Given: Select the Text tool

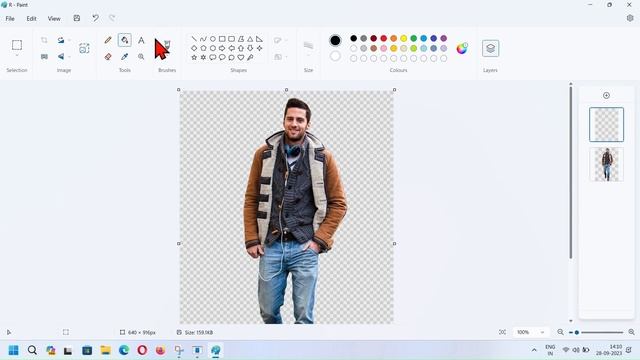Looking at the screenshot, I should tap(141, 40).
